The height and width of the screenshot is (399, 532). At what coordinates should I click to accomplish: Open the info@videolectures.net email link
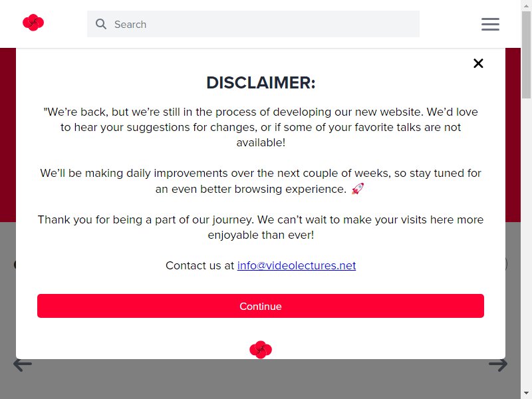(297, 265)
